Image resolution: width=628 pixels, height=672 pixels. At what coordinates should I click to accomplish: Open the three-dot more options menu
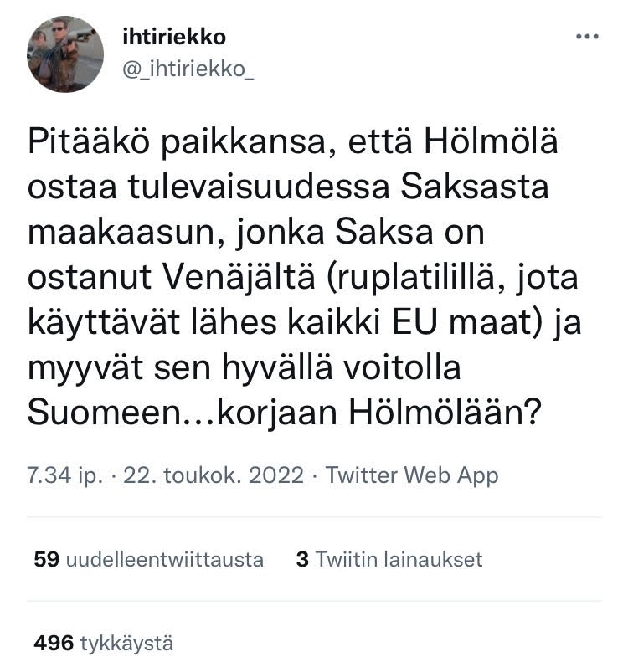click(587, 37)
